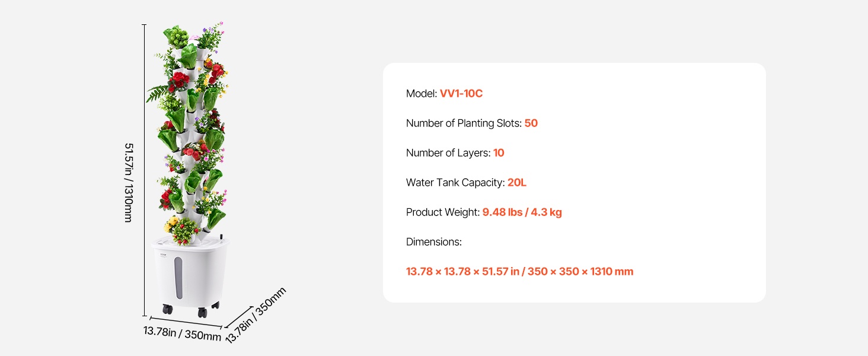
Task: Click the diagonal 13.78in / 350mm depth label
Action: pyautogui.click(x=256, y=314)
